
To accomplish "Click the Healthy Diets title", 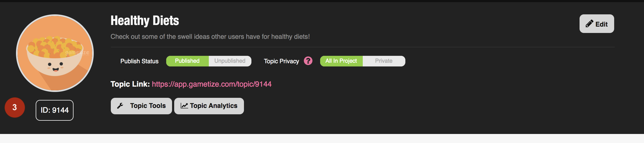I will pos(145,21).
